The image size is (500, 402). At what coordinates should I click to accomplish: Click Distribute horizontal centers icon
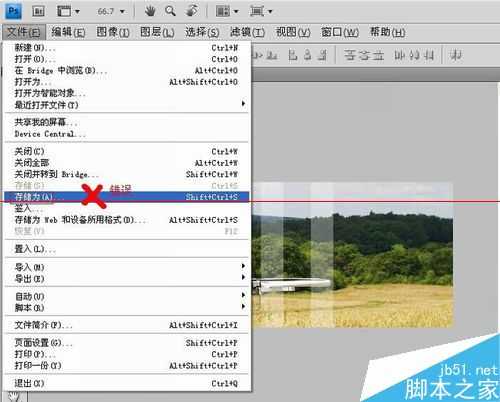[x=414, y=55]
